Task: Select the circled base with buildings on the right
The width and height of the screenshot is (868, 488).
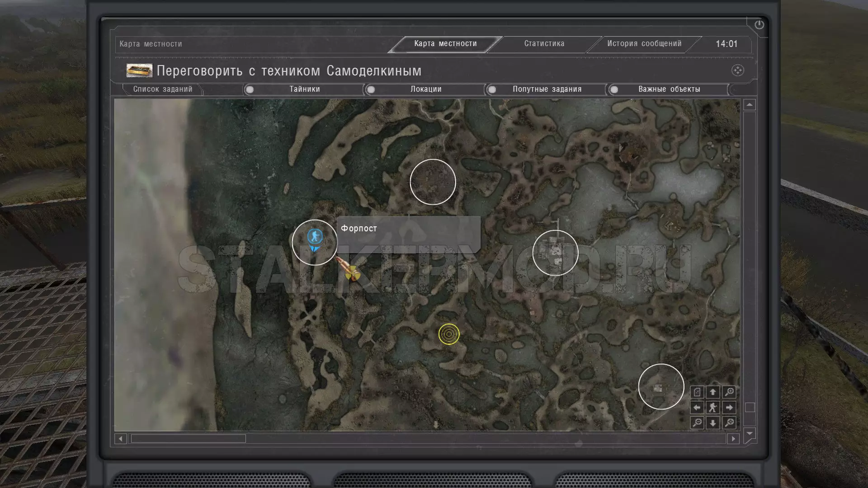Action: (x=555, y=253)
